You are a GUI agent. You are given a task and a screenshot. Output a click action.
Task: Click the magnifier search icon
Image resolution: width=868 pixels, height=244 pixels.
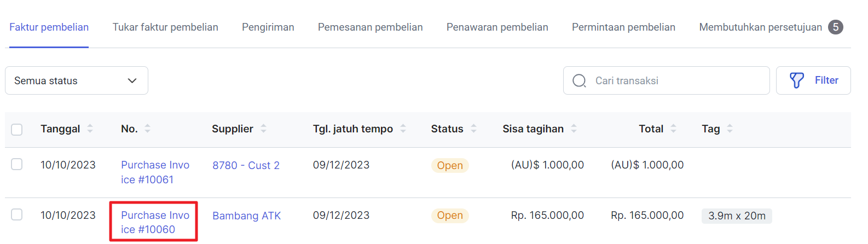579,81
